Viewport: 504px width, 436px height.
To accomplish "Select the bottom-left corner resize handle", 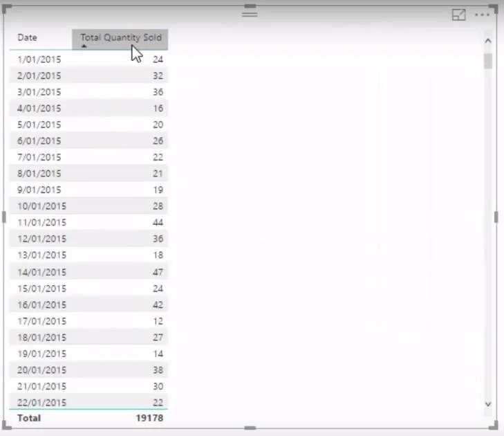I will point(6,426).
